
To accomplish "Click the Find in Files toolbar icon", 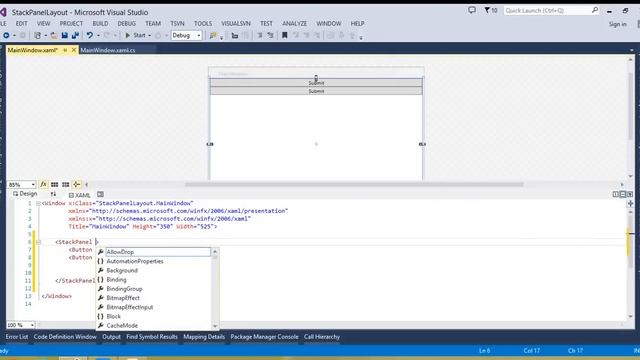I will coord(213,36).
